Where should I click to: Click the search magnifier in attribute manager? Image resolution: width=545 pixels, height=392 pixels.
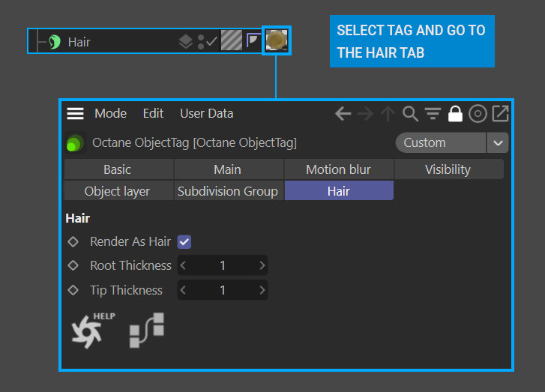[410, 114]
